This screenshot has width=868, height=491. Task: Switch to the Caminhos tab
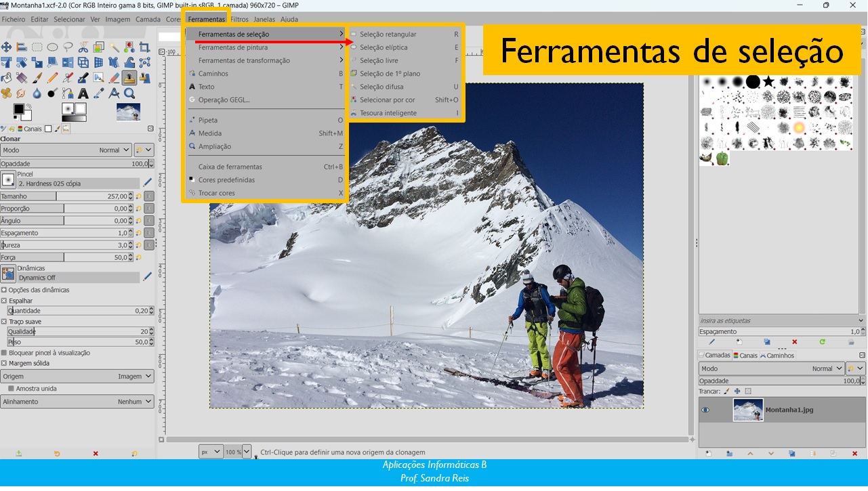point(780,356)
